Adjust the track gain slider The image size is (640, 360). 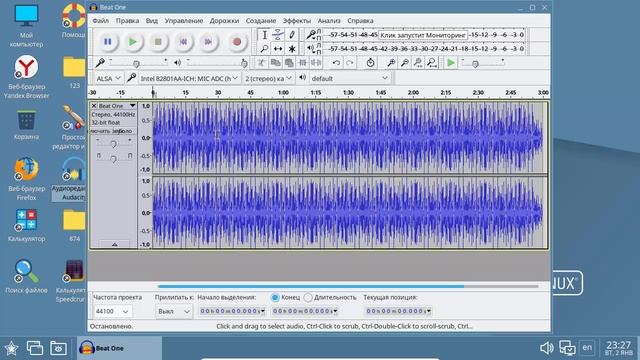113,143
